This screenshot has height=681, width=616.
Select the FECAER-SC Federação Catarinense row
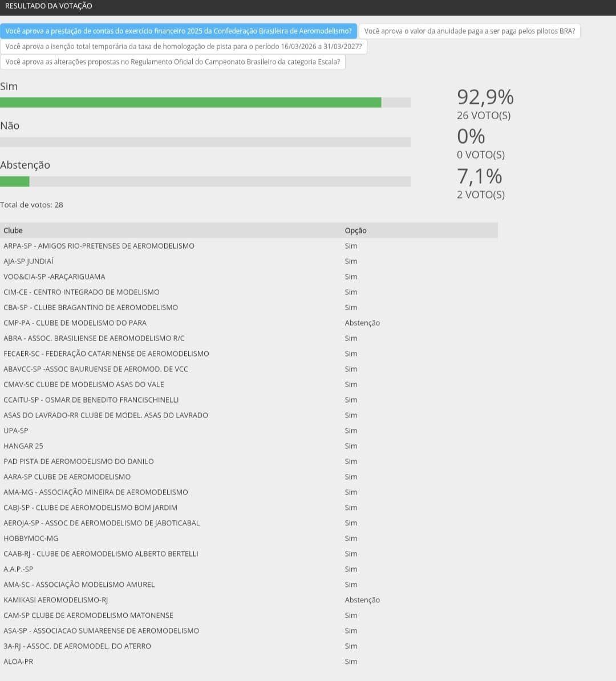(106, 354)
